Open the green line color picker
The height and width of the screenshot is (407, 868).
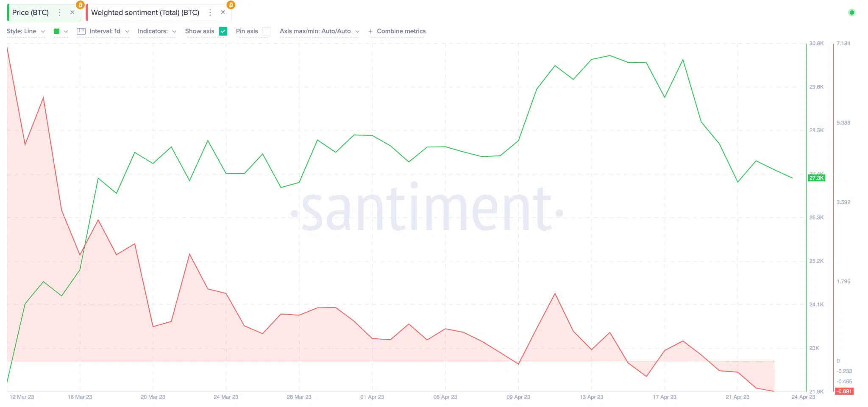coord(56,31)
